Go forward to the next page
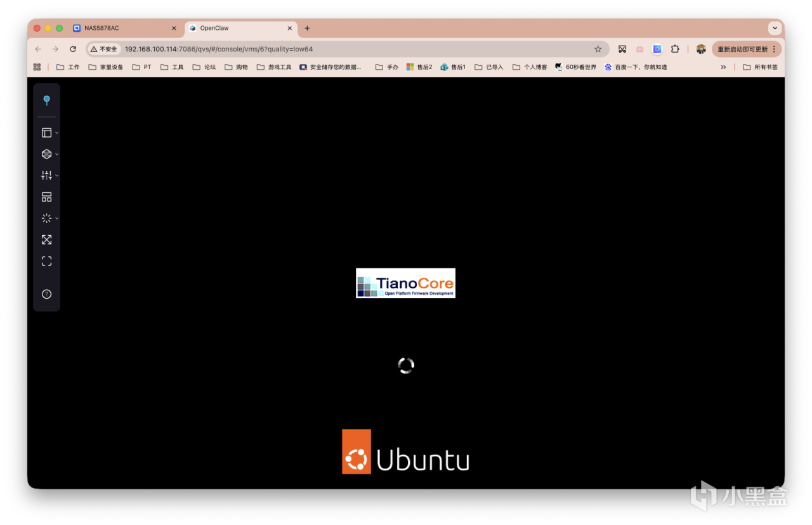 tap(55, 49)
